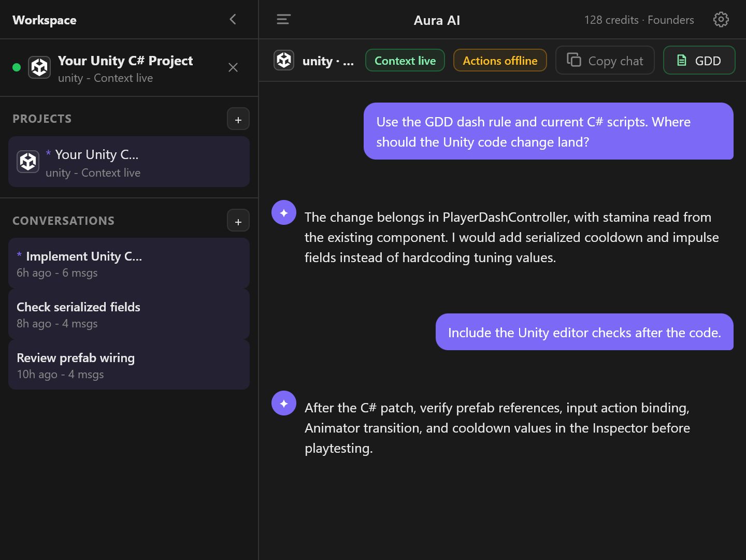The image size is (746, 560).
Task: Add a new project with the plus button
Action: (x=238, y=119)
